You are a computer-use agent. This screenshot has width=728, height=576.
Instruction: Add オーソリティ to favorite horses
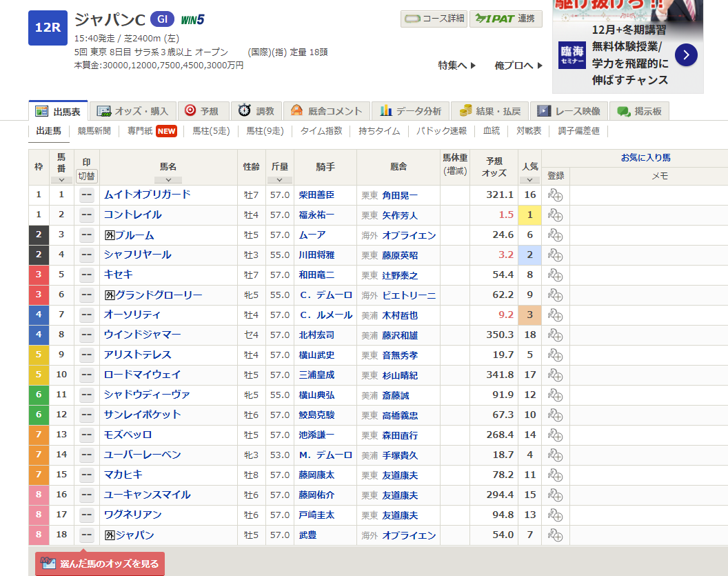click(555, 315)
